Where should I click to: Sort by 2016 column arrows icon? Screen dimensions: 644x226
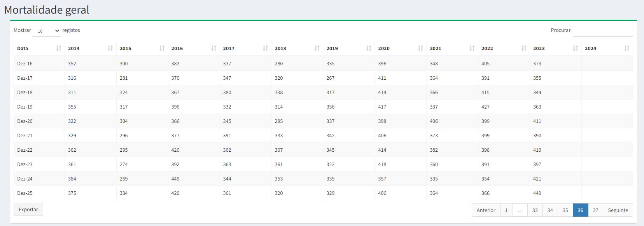(214, 48)
